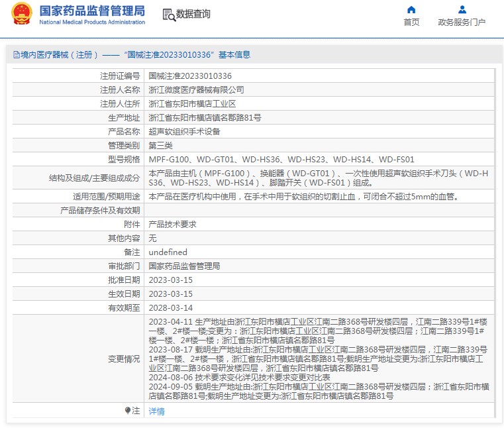Click the 首页 house icon
The image size is (504, 428).
[x=411, y=9]
